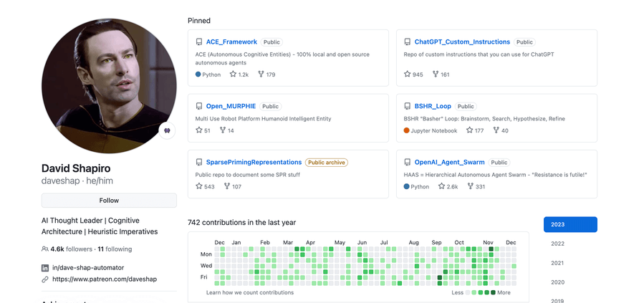View the 177 stars on BSHR_Loop

tap(475, 130)
